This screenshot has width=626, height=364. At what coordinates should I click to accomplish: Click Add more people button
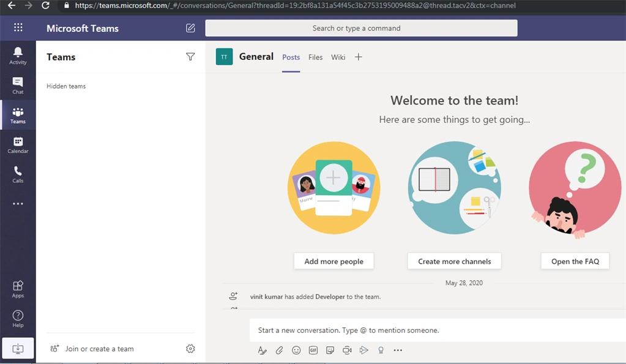click(x=333, y=261)
